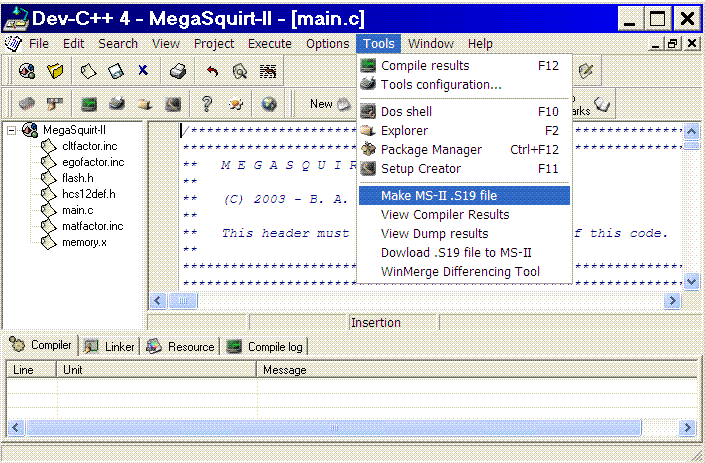The height and width of the screenshot is (463, 705).
Task: Start Setup Creator from the Tools menu
Action: (x=464, y=169)
